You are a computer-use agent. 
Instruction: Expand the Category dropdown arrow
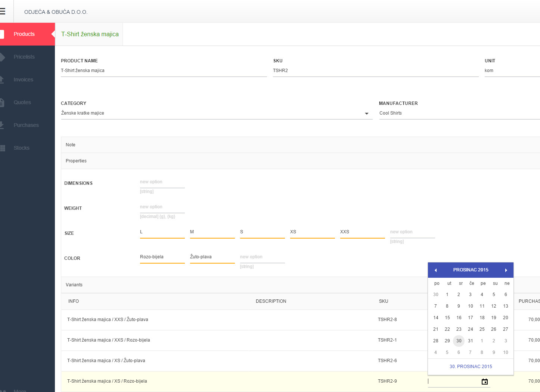click(367, 113)
